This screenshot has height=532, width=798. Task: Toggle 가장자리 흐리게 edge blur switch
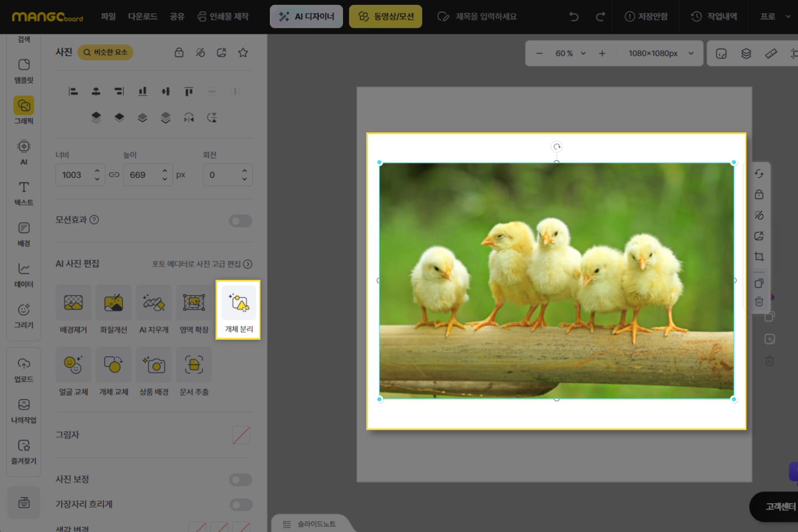[x=241, y=505]
